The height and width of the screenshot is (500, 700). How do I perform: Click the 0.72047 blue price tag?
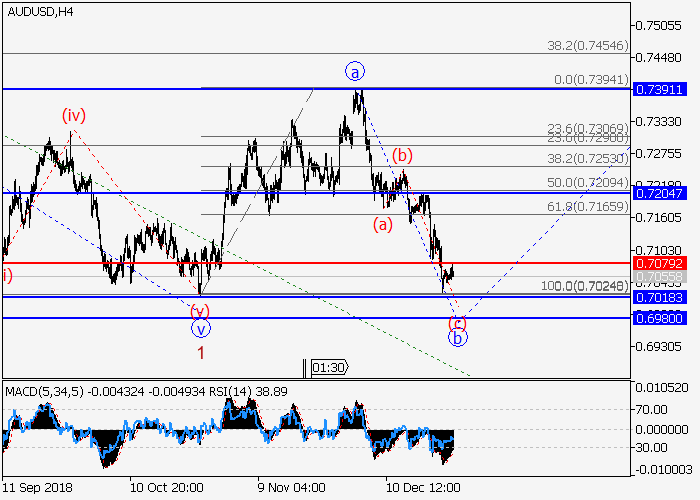pos(660,192)
